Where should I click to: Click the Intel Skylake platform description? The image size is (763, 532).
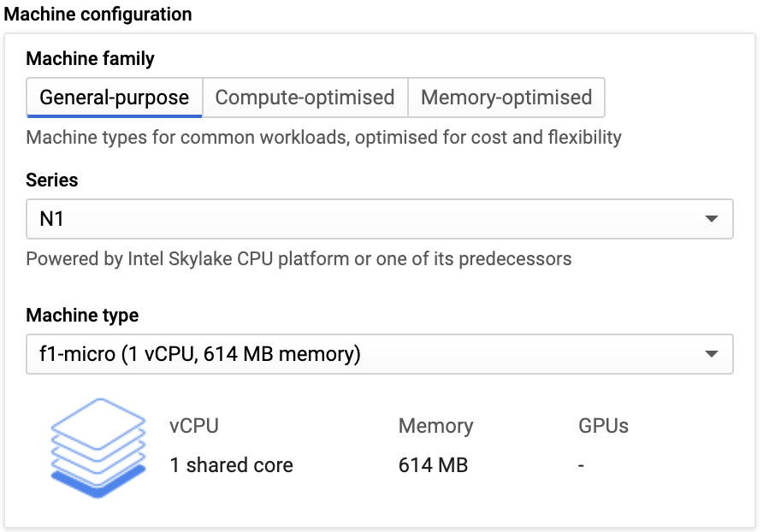pos(299,259)
